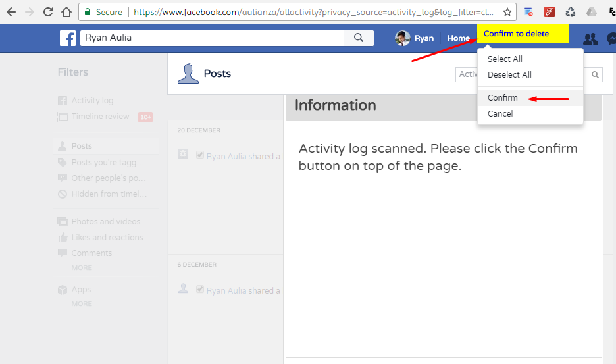This screenshot has width=616, height=364.
Task: Reload the page with refresh icon
Action: [48, 13]
